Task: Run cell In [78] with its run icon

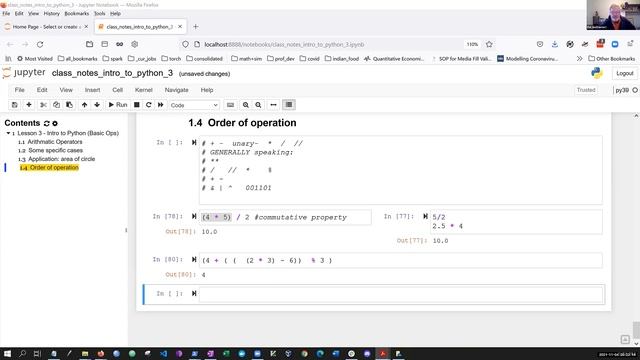Action: [x=194, y=216]
